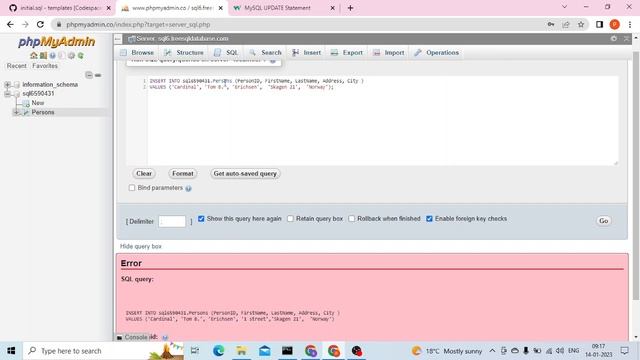Open Chrome tab search dropdown arrow
This screenshot has width=640, height=360.
point(564,7)
